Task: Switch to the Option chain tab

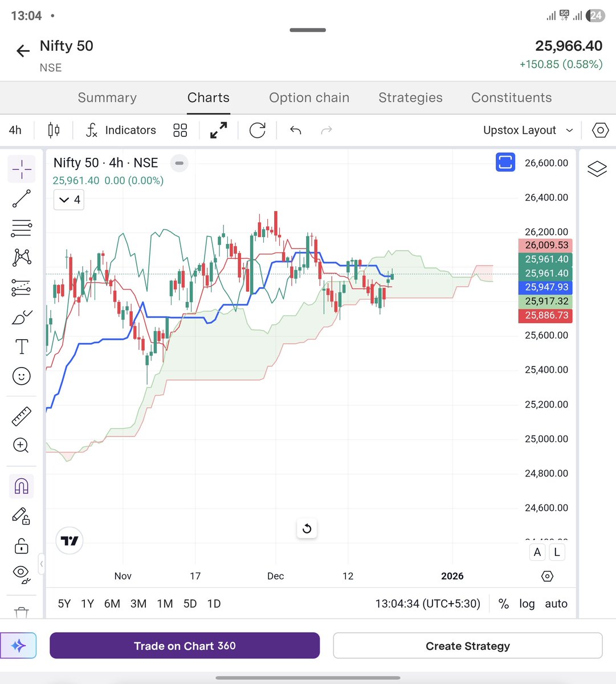Action: tap(309, 97)
